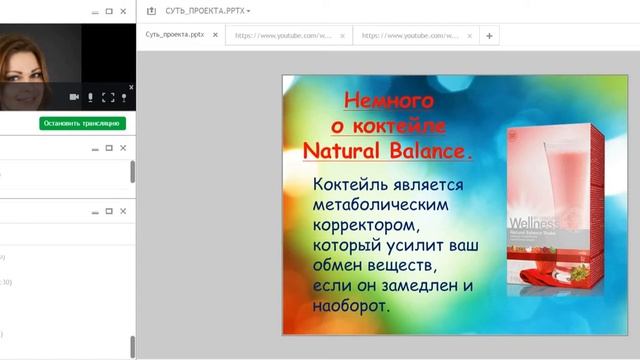This screenshot has height=360, width=640.
Task: Click the middle panel scrollbar
Action: coord(133,171)
